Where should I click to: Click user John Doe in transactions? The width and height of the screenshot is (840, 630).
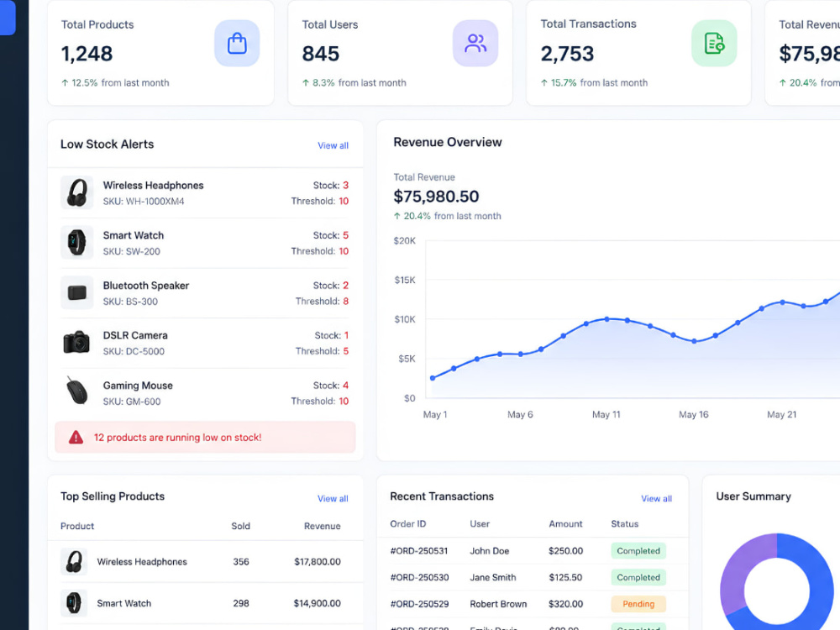coord(489,551)
